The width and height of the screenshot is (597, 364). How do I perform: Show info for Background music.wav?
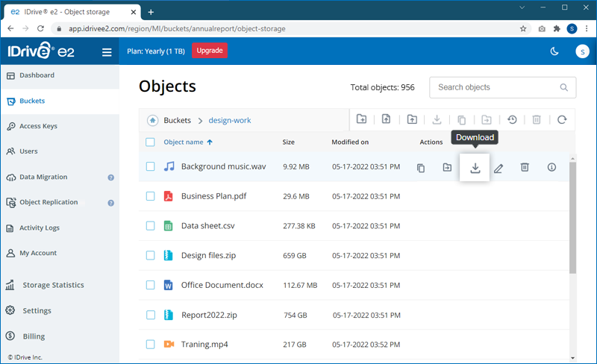pos(551,168)
